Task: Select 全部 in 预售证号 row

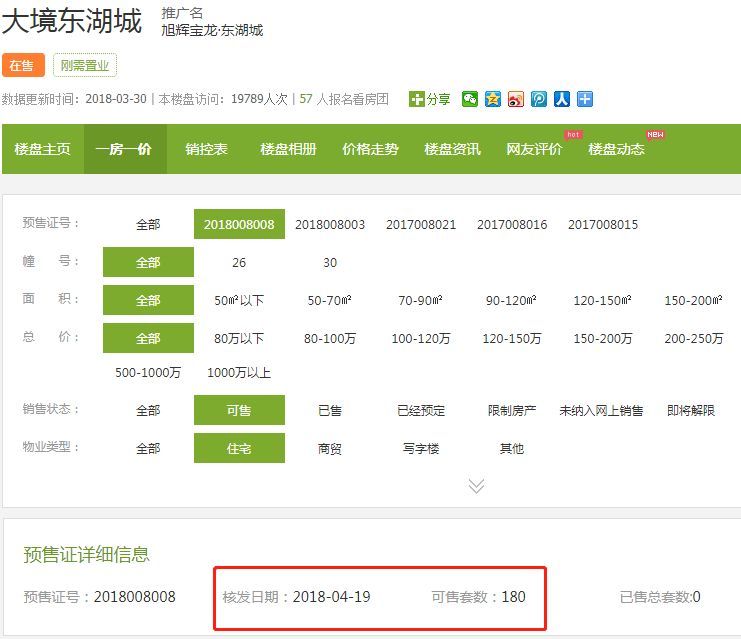Action: (148, 224)
